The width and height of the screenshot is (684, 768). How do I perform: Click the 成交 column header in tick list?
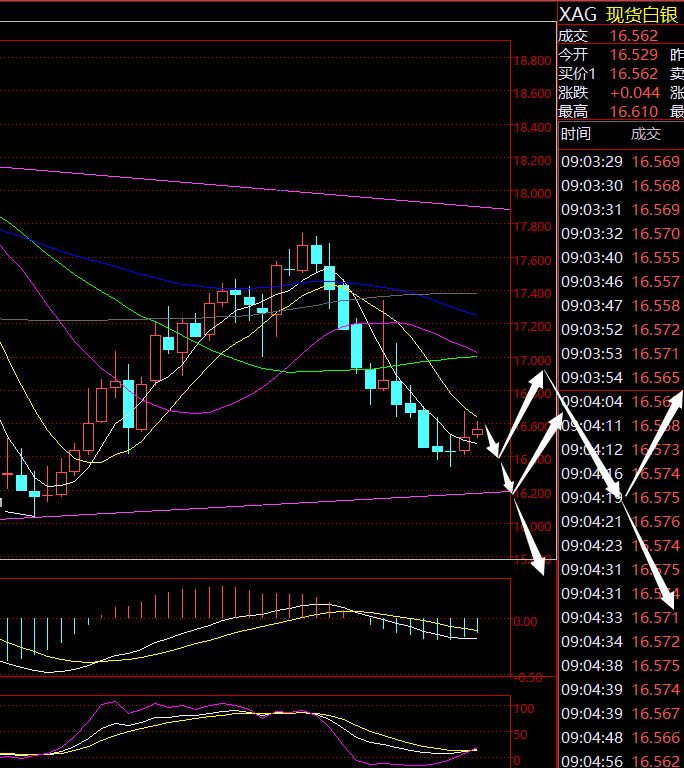[x=646, y=134]
